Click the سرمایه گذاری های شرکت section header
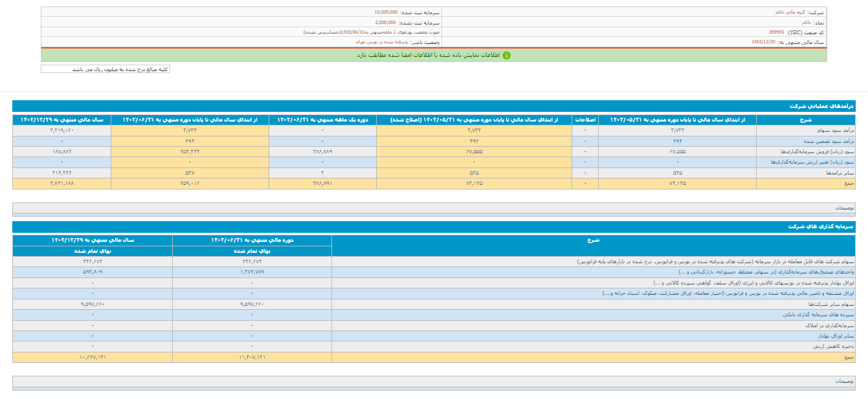868x399 pixels. 821,226
